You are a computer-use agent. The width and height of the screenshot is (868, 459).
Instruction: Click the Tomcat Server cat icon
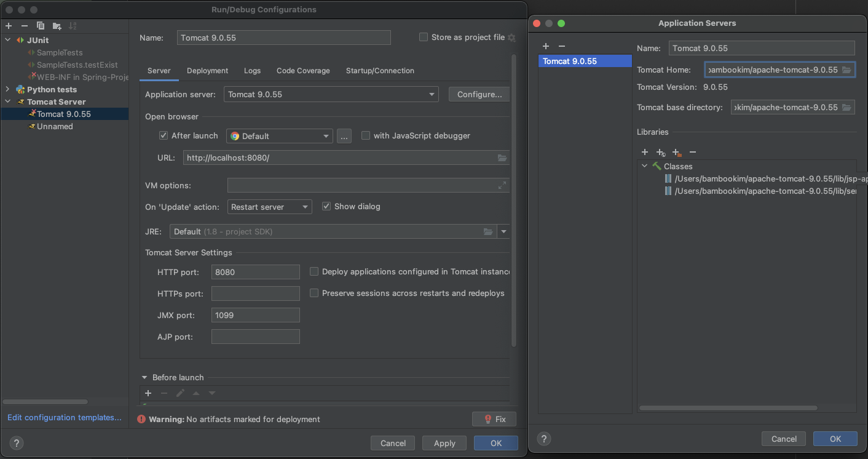click(20, 102)
